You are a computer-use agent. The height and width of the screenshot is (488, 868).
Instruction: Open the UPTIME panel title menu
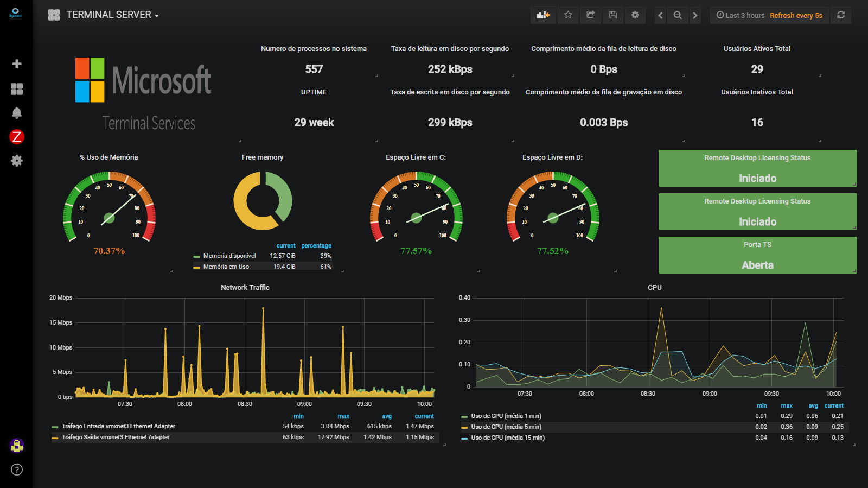click(314, 92)
